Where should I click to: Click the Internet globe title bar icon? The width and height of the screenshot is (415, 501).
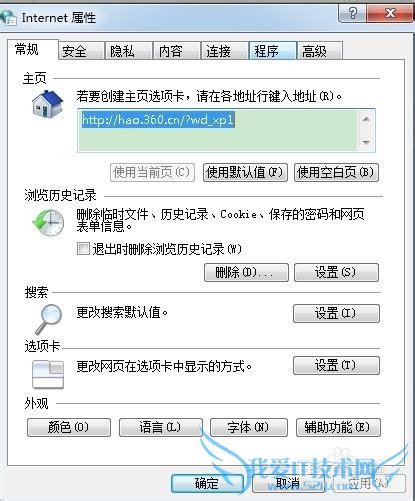pyautogui.click(x=8, y=18)
